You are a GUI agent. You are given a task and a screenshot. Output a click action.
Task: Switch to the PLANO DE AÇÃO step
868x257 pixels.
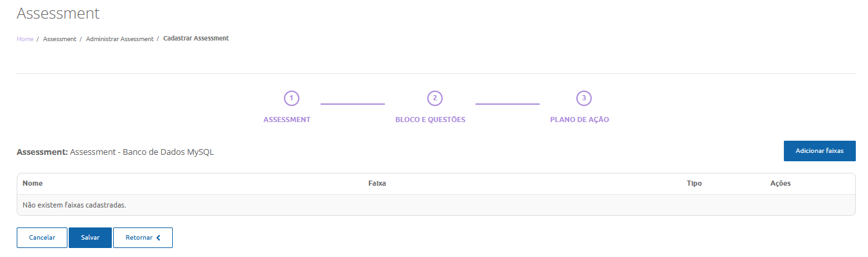click(x=580, y=120)
